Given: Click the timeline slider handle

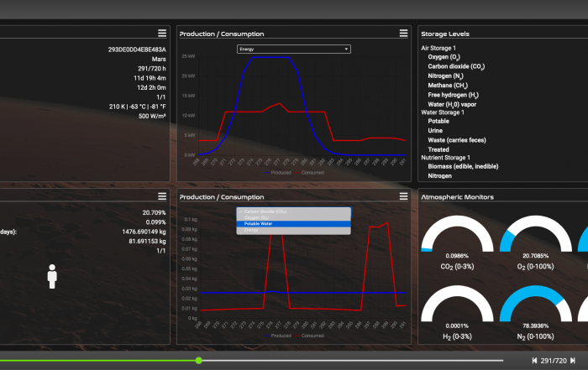Looking at the screenshot, I should click(198, 360).
